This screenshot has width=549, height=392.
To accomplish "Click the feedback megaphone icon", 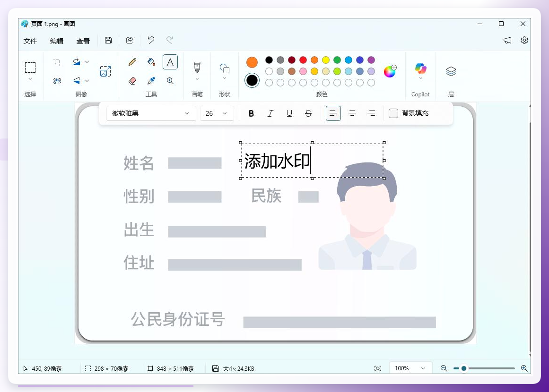I will click(x=507, y=40).
